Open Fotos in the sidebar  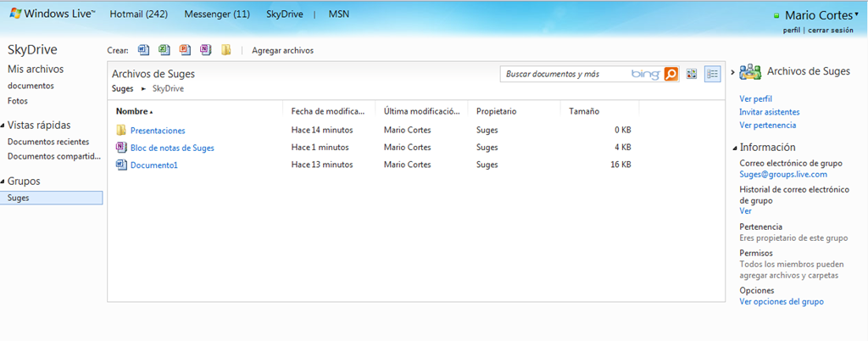click(18, 101)
